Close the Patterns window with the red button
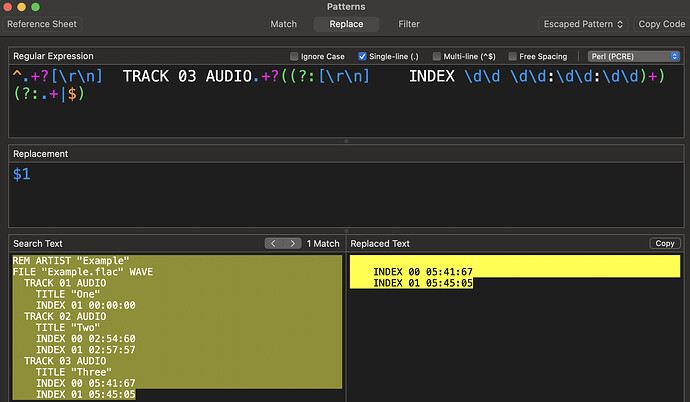Image resolution: width=690 pixels, height=402 pixels. point(7,7)
